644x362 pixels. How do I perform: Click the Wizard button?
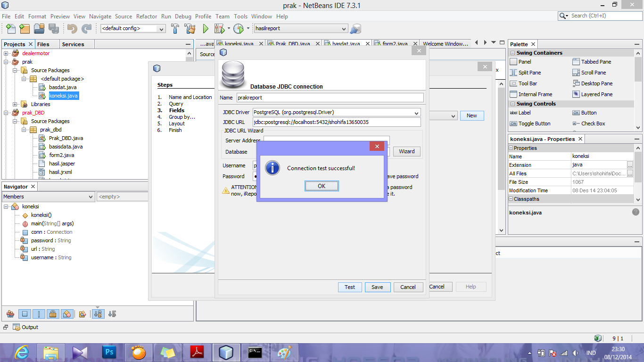tap(407, 151)
